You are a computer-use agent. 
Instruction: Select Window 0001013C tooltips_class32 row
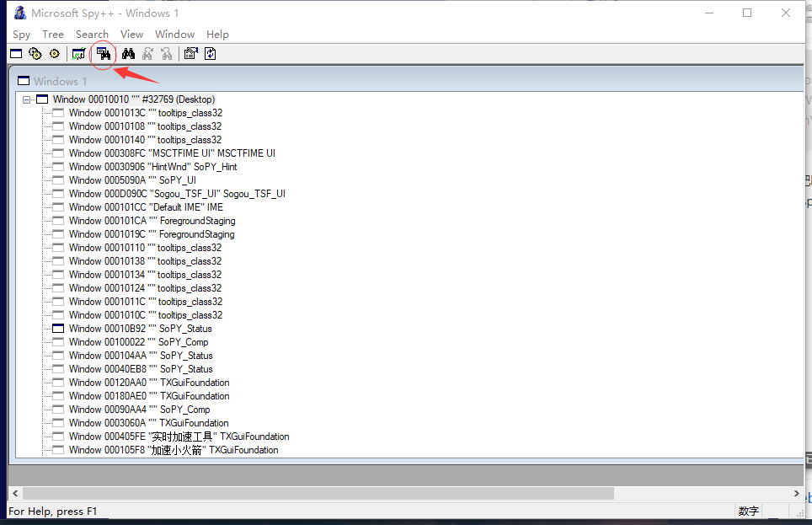click(146, 113)
